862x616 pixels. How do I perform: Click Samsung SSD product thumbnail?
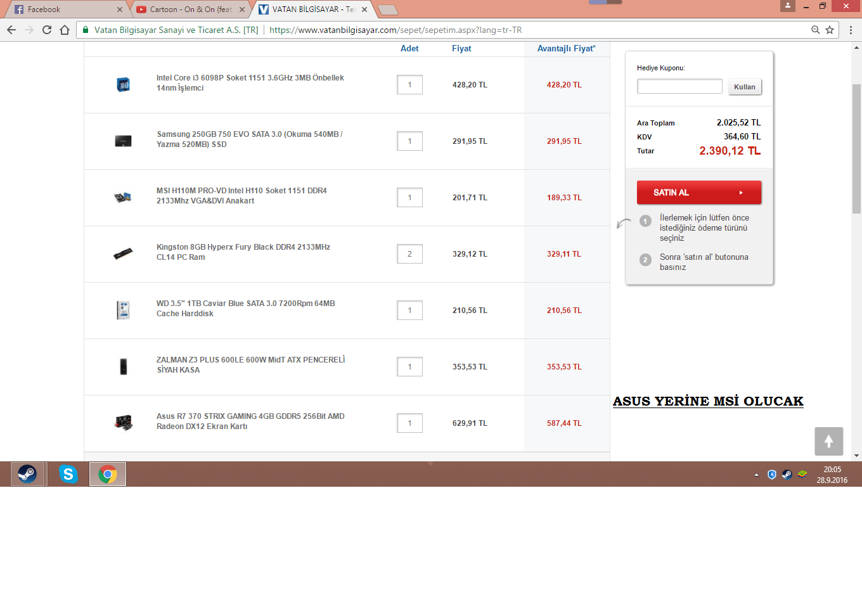coord(124,141)
